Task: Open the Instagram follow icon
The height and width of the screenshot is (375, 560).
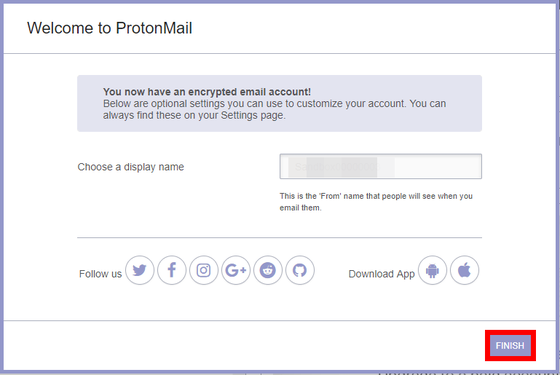Action: click(x=204, y=270)
